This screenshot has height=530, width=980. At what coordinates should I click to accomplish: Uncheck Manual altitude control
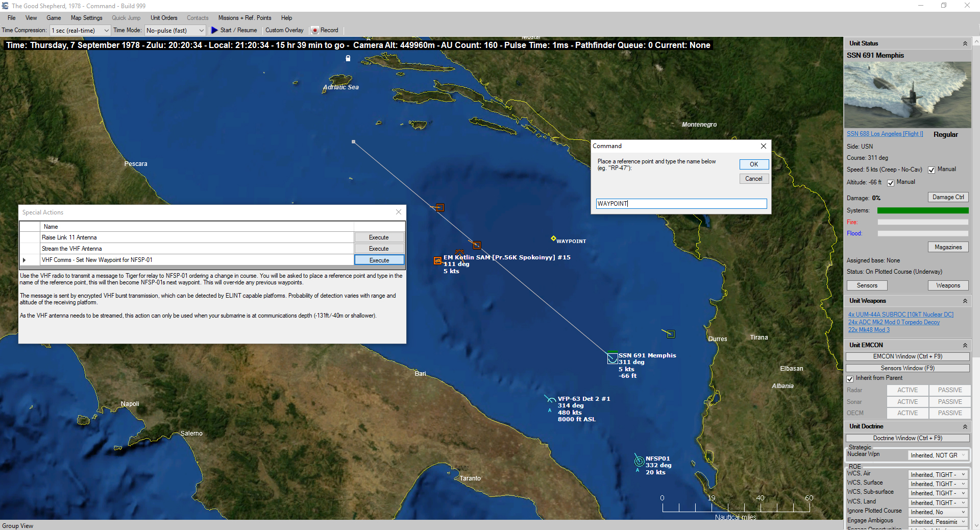(x=891, y=182)
